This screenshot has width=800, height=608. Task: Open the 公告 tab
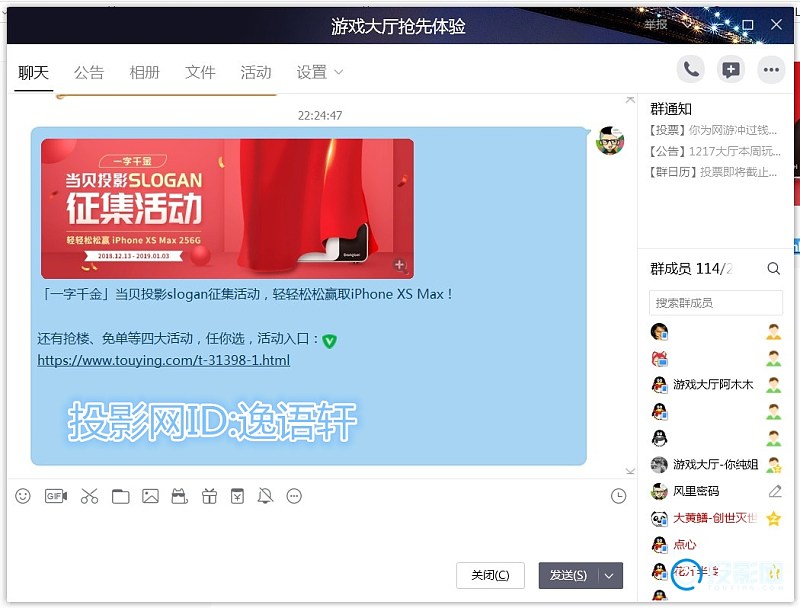89,72
